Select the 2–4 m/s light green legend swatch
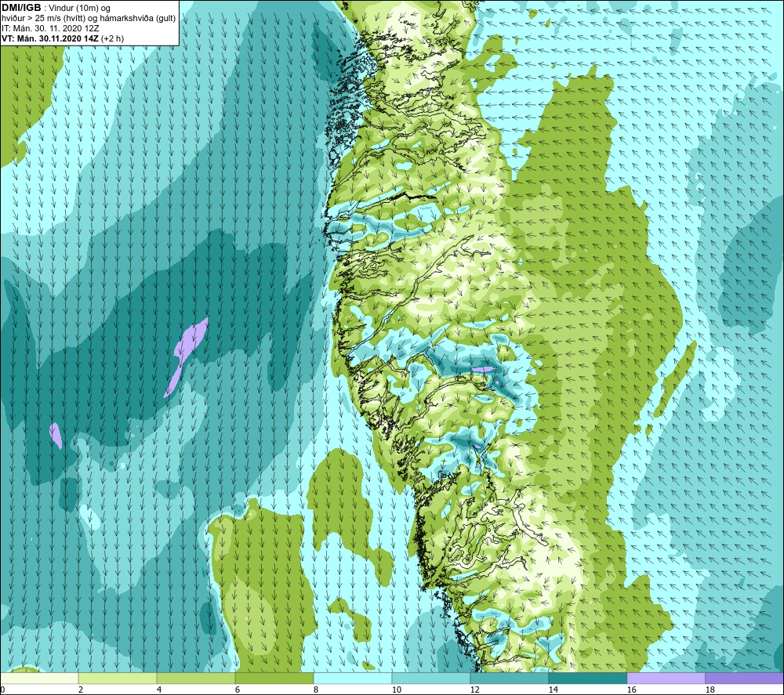The width and height of the screenshot is (784, 695). tap(118, 678)
